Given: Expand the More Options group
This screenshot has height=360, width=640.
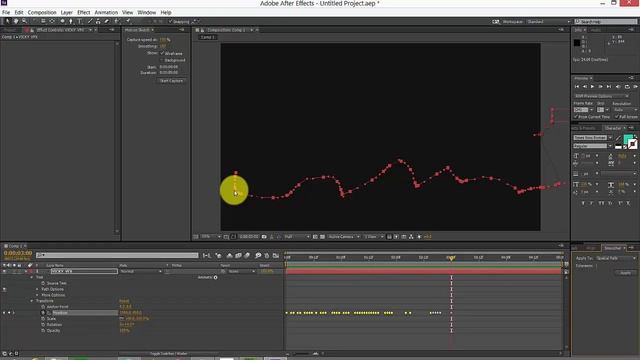Looking at the screenshot, I should 37,295.
